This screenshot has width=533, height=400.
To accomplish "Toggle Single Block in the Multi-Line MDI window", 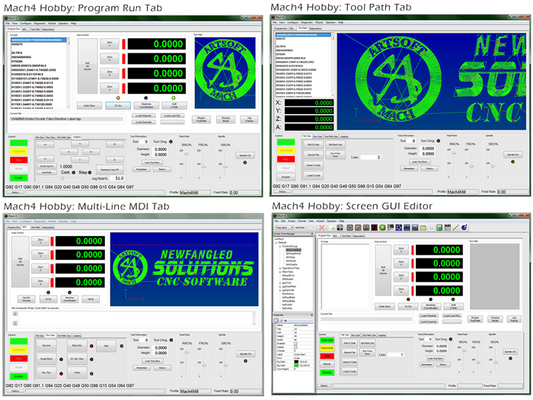I will [x=47, y=359].
